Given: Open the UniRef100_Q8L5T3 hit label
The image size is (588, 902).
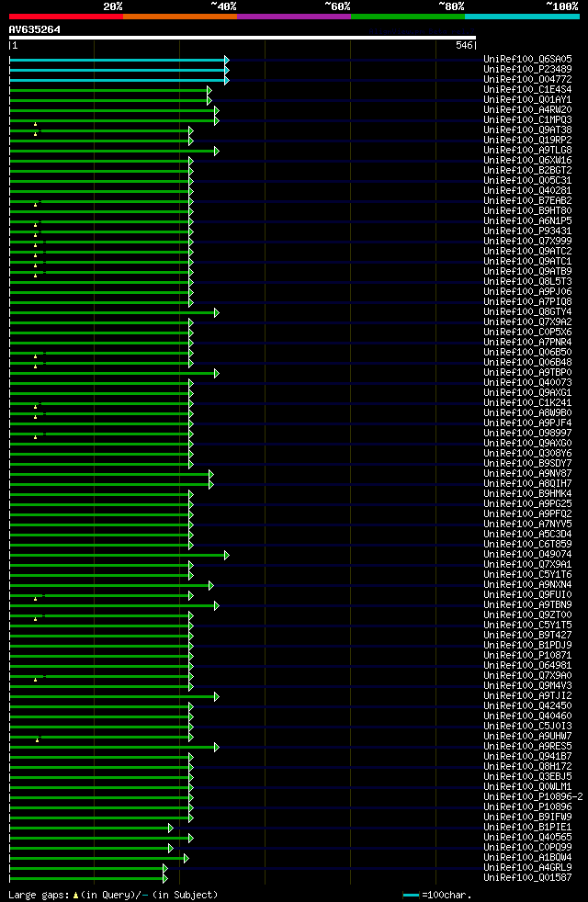Looking at the screenshot, I should pyautogui.click(x=527, y=281).
